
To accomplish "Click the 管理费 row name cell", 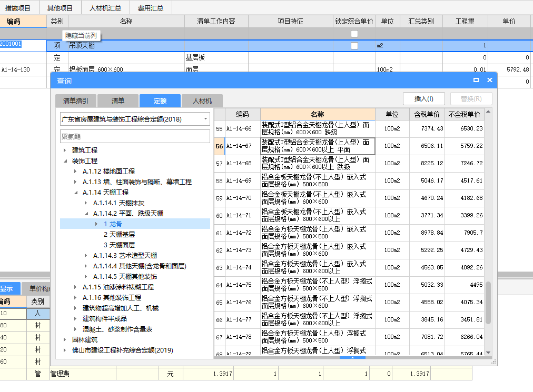I will (x=83, y=374).
